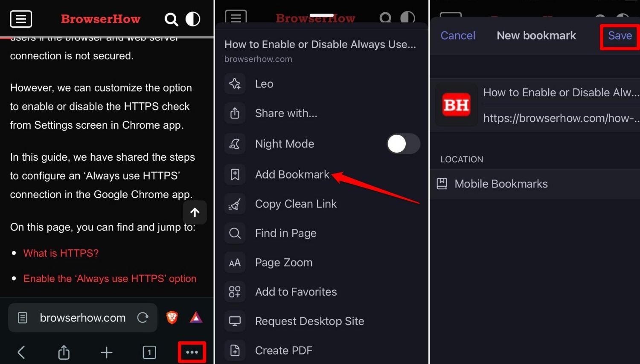640x364 pixels.
Task: Edit the bookmark URL field
Action: pyautogui.click(x=561, y=118)
